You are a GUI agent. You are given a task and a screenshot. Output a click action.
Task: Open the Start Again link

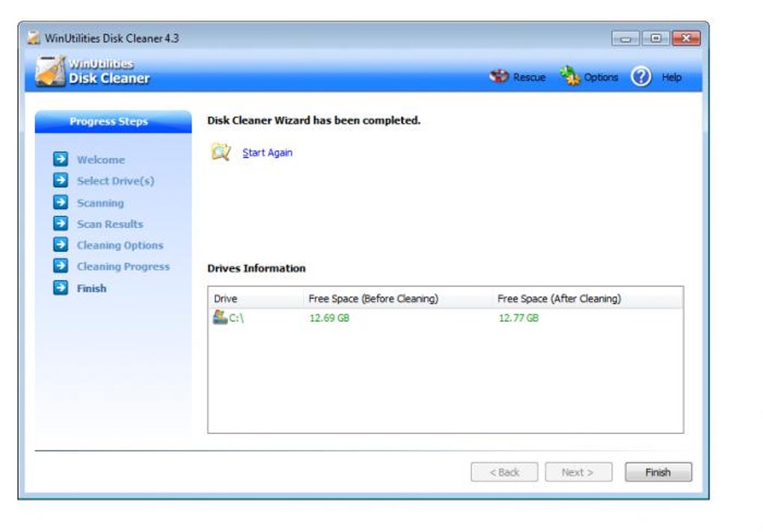[x=266, y=152]
